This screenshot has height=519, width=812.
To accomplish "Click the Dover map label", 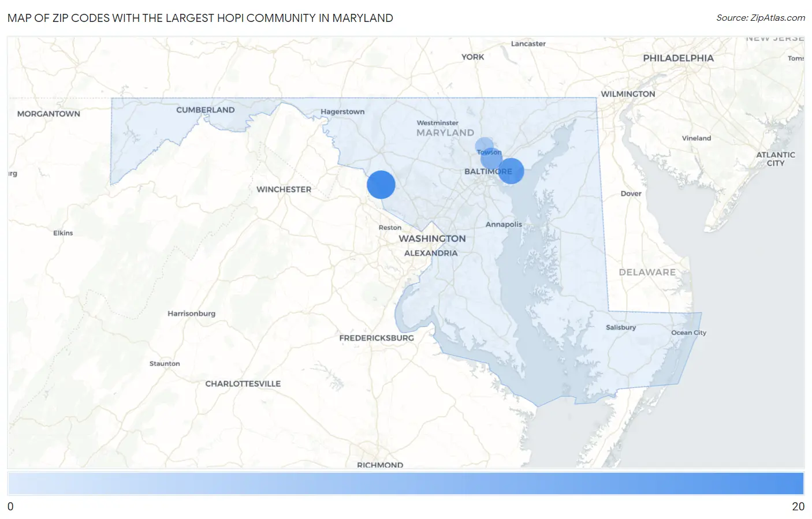I will [631, 193].
